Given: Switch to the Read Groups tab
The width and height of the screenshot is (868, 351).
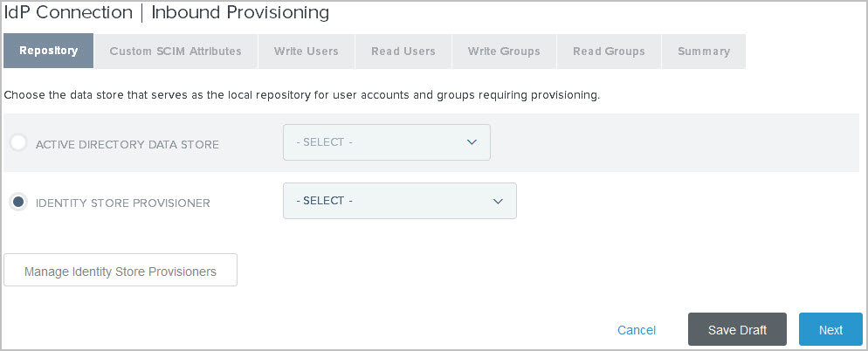Looking at the screenshot, I should tap(609, 52).
